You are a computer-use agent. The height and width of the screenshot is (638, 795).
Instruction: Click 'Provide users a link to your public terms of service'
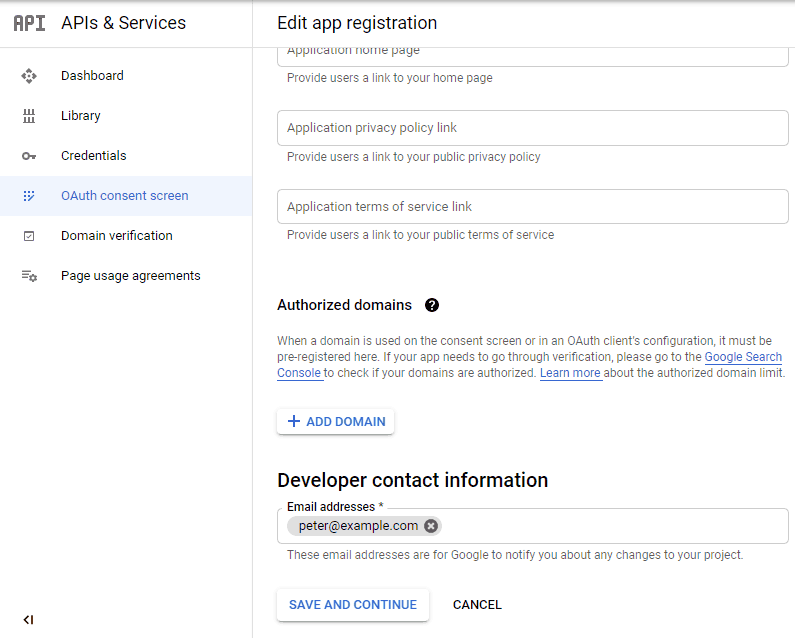pyautogui.click(x=420, y=235)
